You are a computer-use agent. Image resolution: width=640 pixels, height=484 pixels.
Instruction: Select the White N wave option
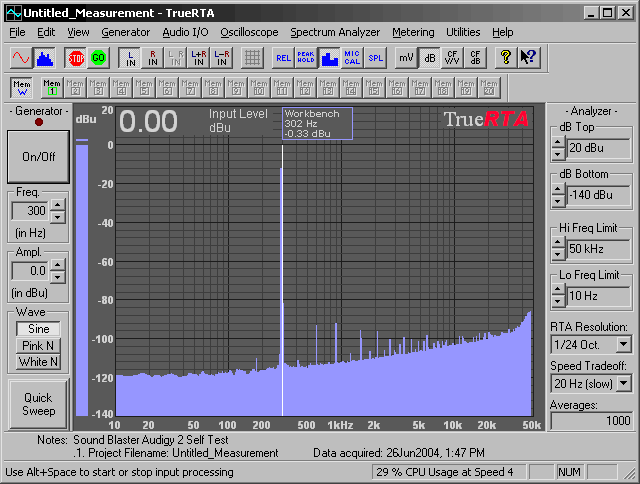tap(38, 362)
